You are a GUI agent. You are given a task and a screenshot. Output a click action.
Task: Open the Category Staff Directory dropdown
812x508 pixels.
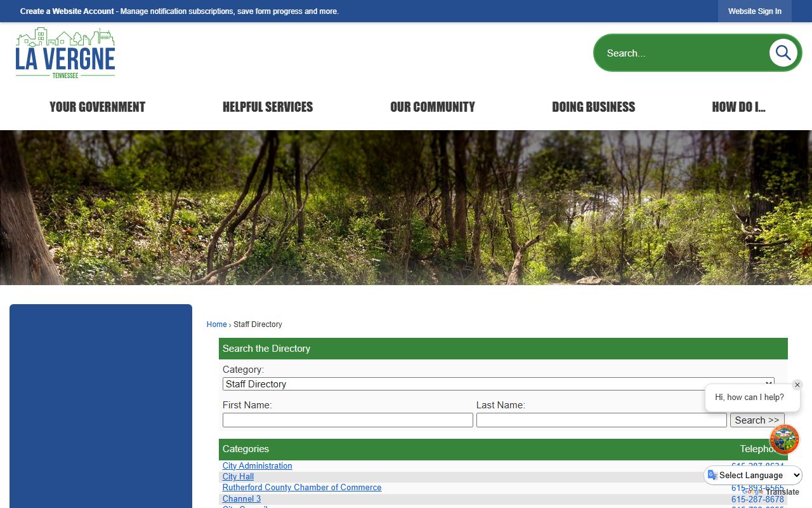499,384
